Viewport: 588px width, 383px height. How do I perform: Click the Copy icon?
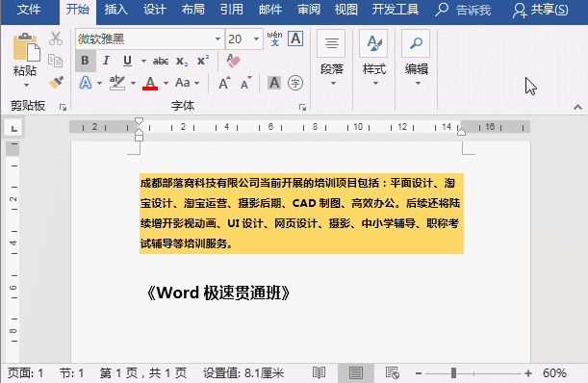(x=56, y=61)
